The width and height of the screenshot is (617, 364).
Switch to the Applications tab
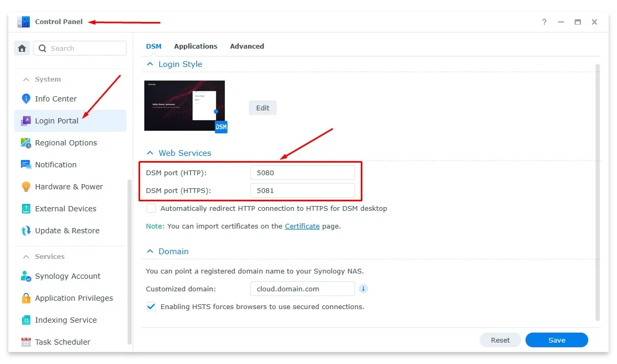tap(196, 46)
